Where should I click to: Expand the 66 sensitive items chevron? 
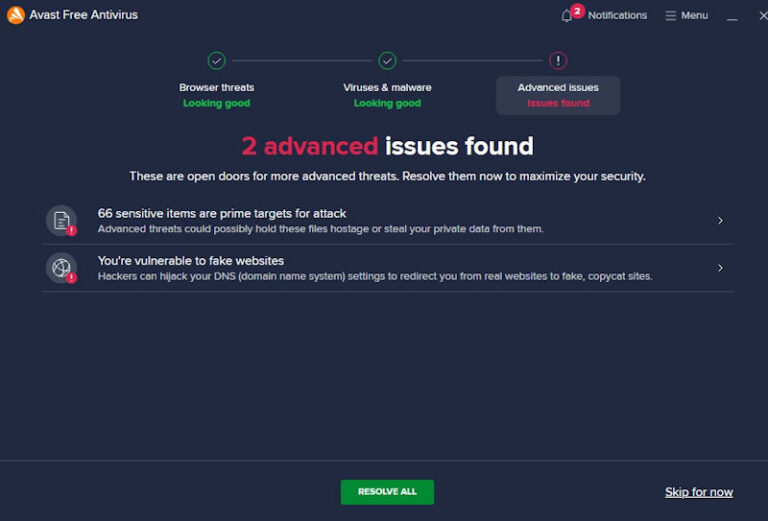[720, 220]
